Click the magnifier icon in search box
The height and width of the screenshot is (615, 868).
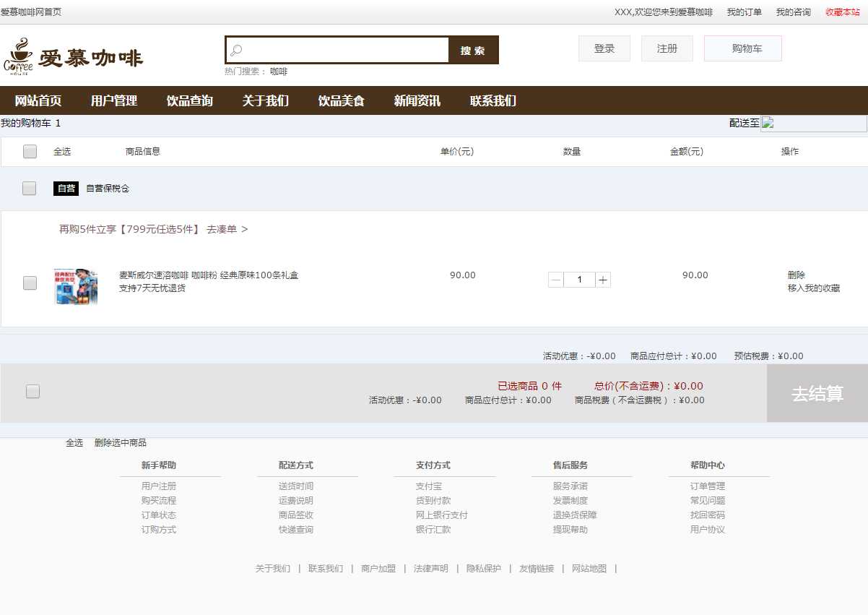tap(236, 51)
